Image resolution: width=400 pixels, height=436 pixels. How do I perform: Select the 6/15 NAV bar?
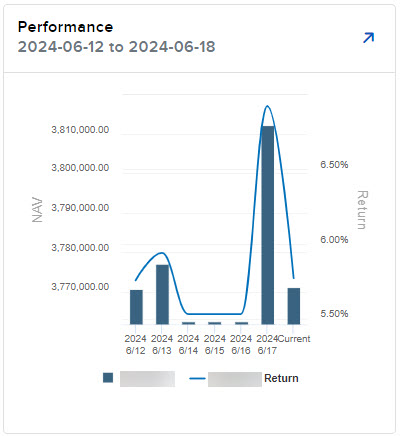[x=215, y=323]
